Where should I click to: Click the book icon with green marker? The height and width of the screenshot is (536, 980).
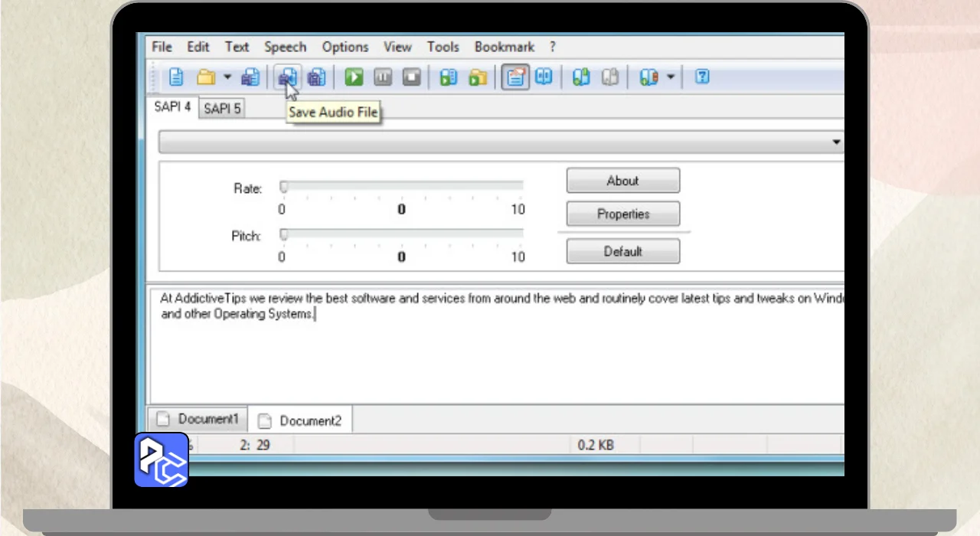(x=581, y=77)
